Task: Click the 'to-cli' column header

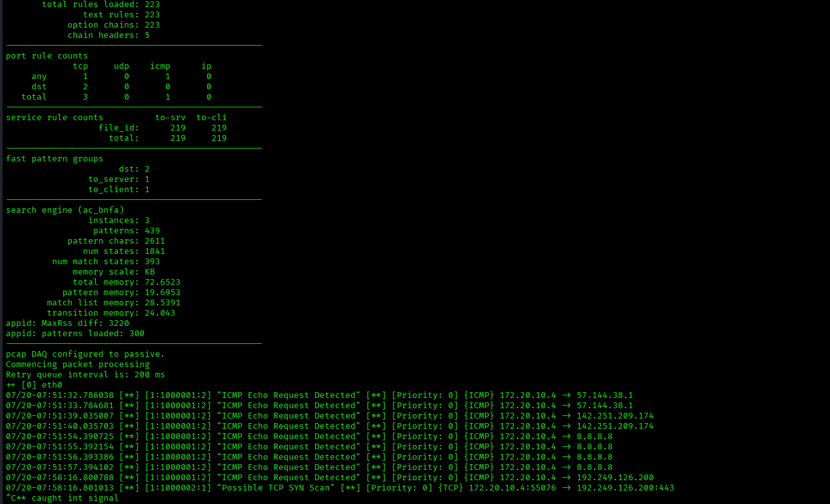Action: pos(212,118)
